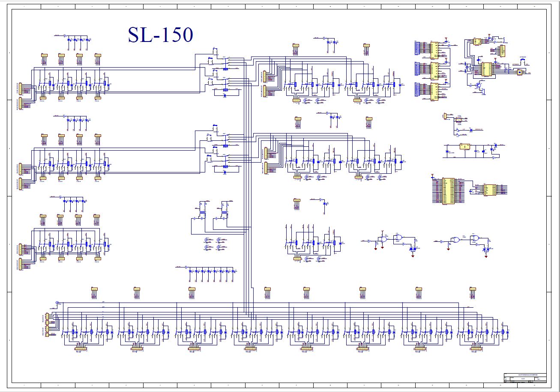Select the top-left input connector on left edge
This screenshot has height=392, width=560.
click(x=19, y=89)
